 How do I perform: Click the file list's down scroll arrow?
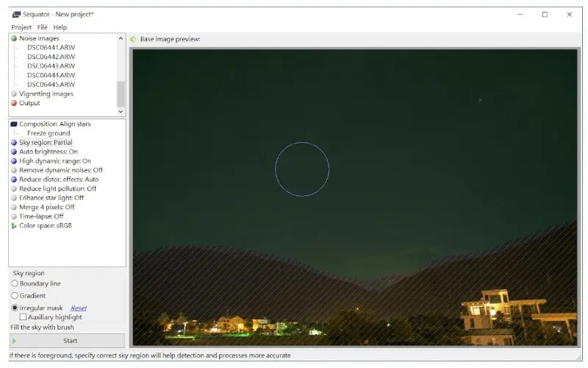pos(121,112)
